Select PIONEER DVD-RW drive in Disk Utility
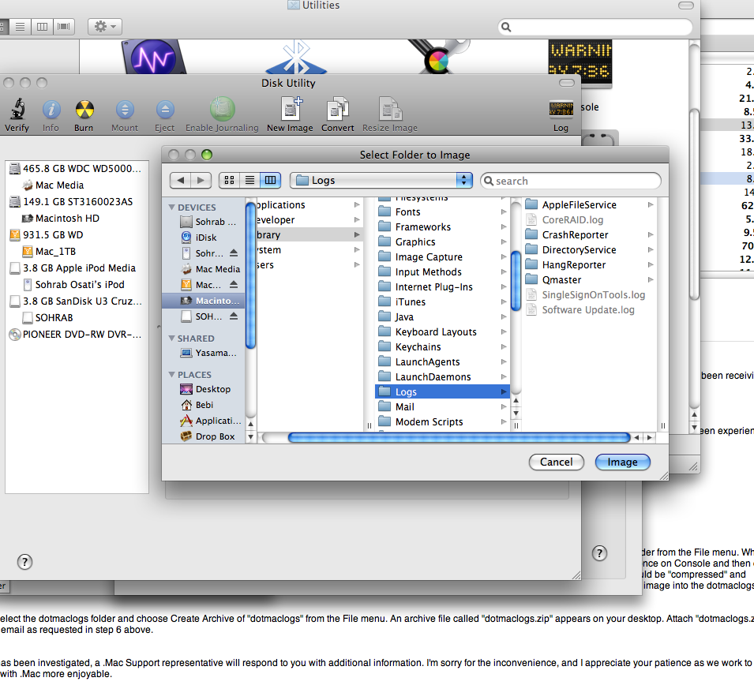 [x=77, y=335]
